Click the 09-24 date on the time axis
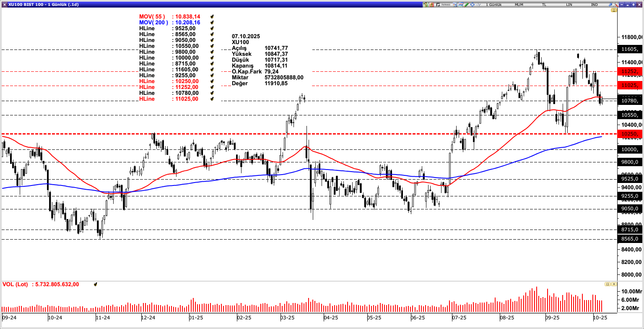 [9, 318]
